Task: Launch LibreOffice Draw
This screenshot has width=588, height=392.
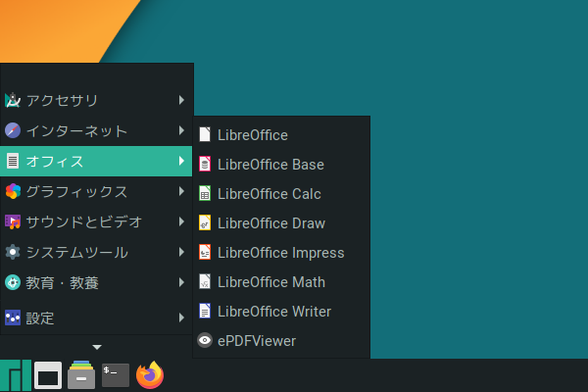Action: (x=281, y=222)
